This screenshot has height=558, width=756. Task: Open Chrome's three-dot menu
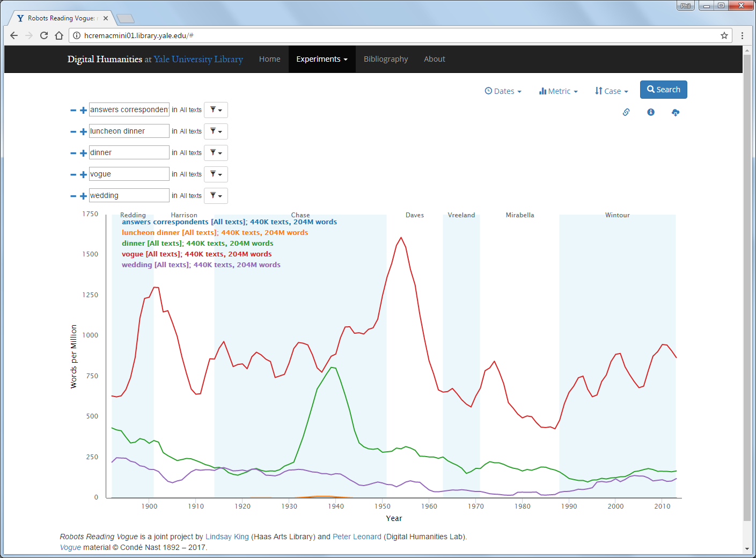pyautogui.click(x=742, y=35)
